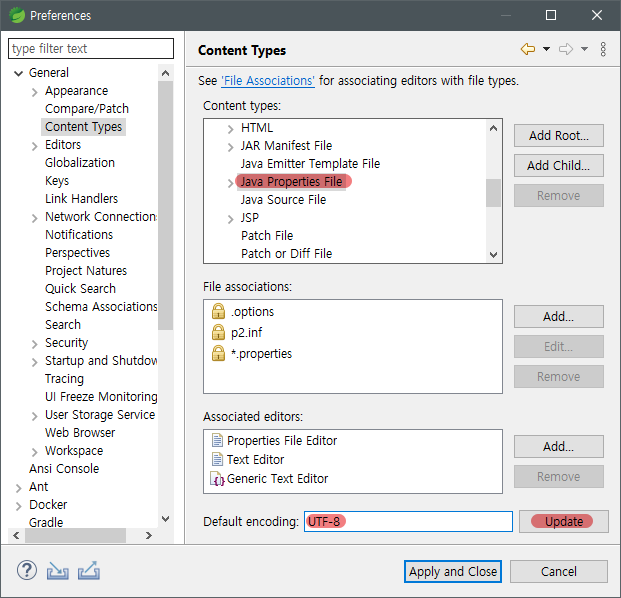Click the Spring leaf application icon in title bar
Screen dimensions: 621x598
coord(17,15)
